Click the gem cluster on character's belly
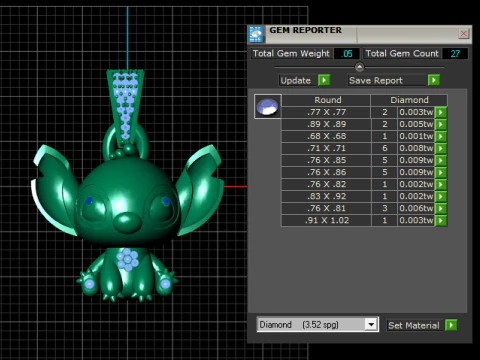This screenshot has width=480, height=360. (x=127, y=259)
